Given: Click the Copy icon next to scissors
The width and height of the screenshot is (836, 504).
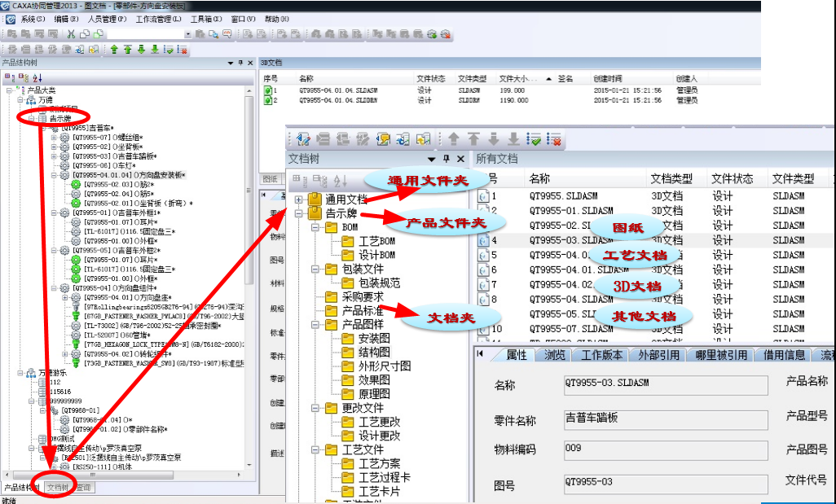Looking at the screenshot, I should tap(84, 34).
